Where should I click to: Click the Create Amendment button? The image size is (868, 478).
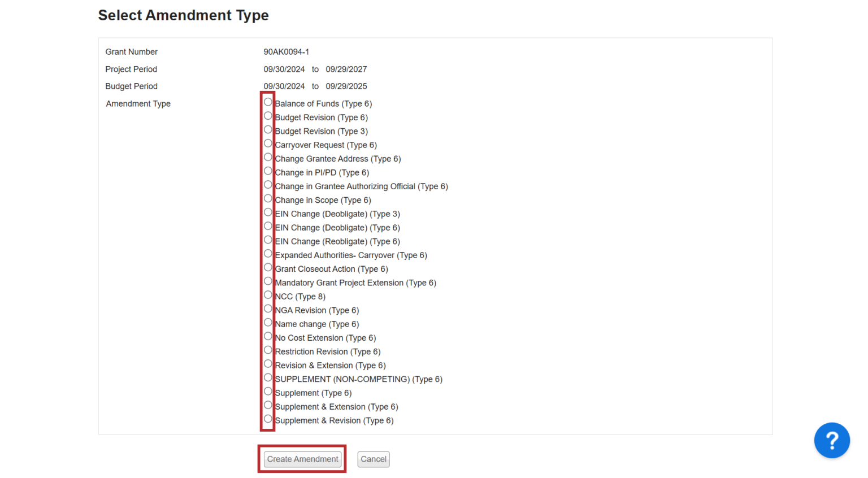(302, 459)
